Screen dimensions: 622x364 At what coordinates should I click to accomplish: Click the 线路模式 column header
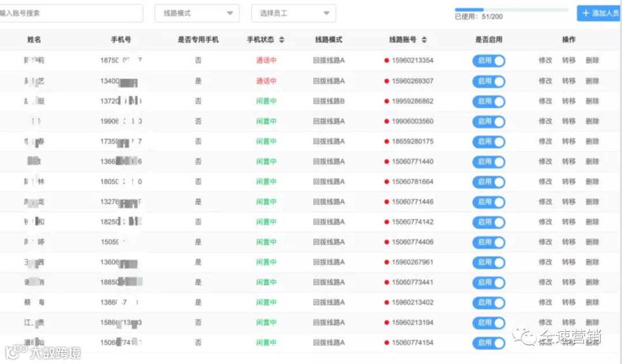(328, 39)
